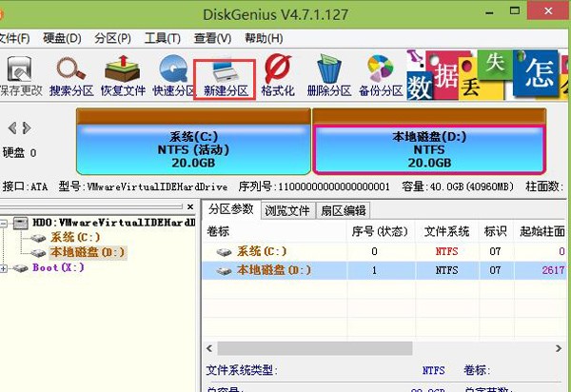The height and width of the screenshot is (392, 571).
Task: Maximize the DiskGenius window
Action: (515, 11)
